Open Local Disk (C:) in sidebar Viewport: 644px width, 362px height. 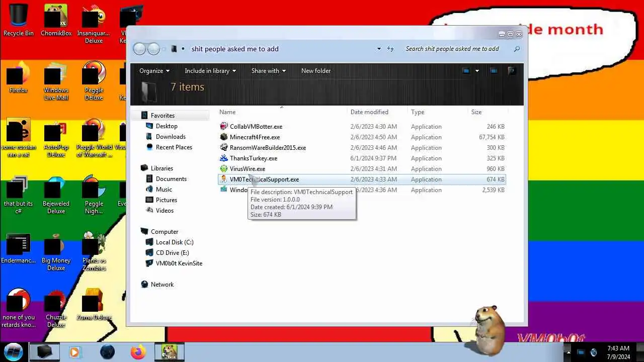tap(175, 242)
